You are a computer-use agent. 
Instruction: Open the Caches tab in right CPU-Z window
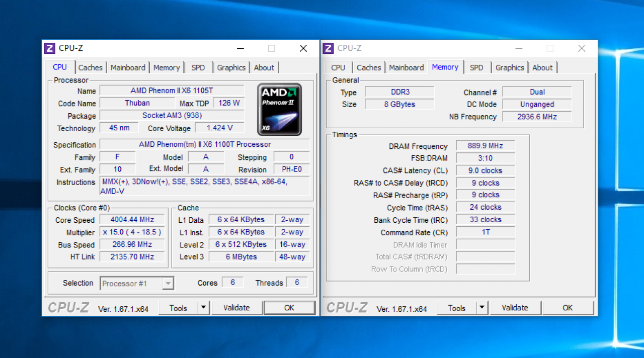pos(369,67)
